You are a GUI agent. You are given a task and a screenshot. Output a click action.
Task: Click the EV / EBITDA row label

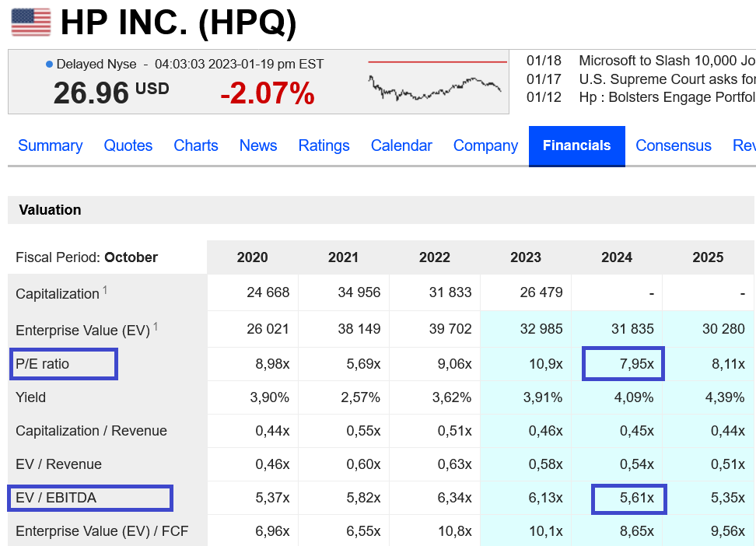tap(56, 497)
